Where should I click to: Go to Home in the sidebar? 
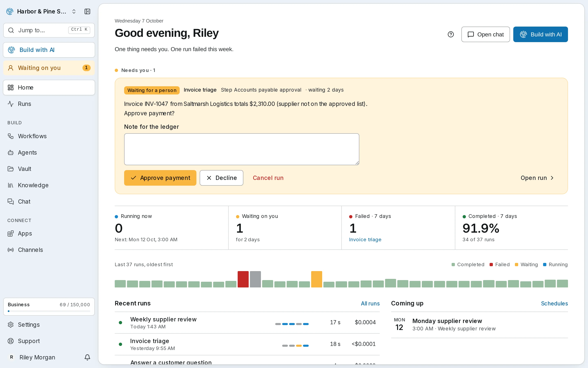click(49, 87)
